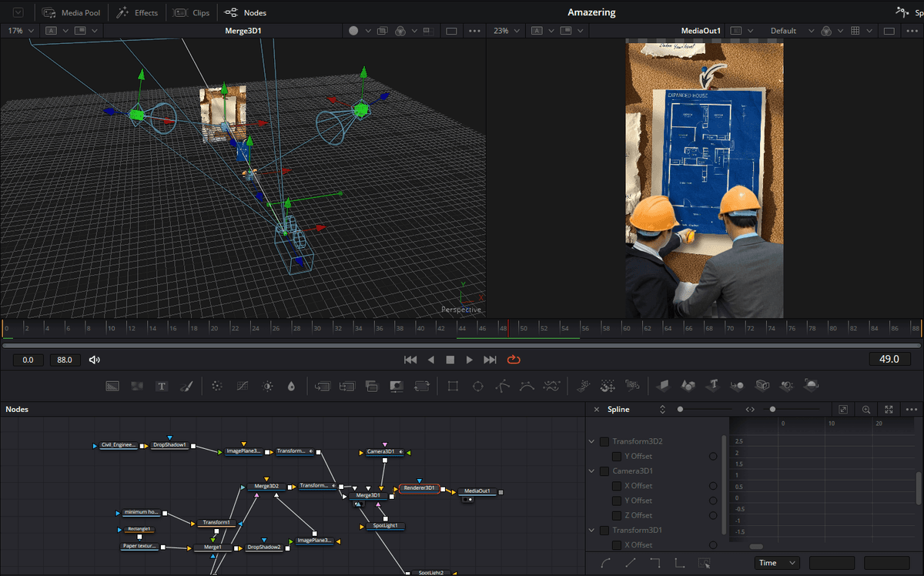
Task: Add a Blur node (droplet icon)
Action: click(x=291, y=386)
